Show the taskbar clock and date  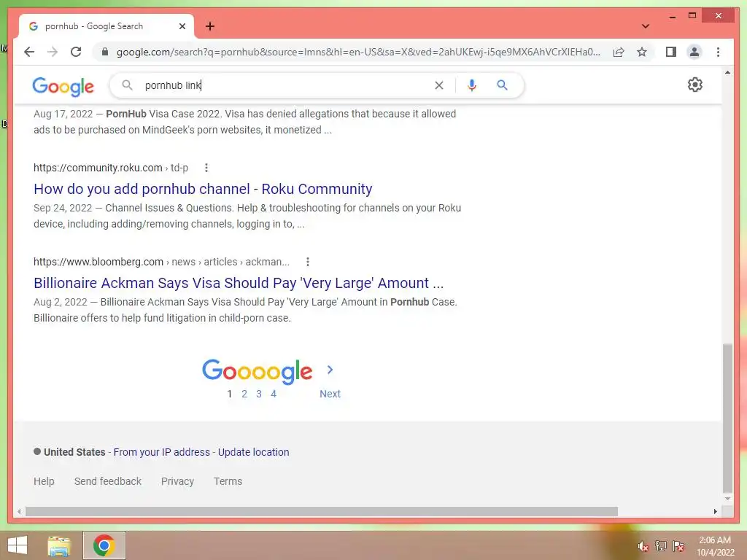(716, 546)
